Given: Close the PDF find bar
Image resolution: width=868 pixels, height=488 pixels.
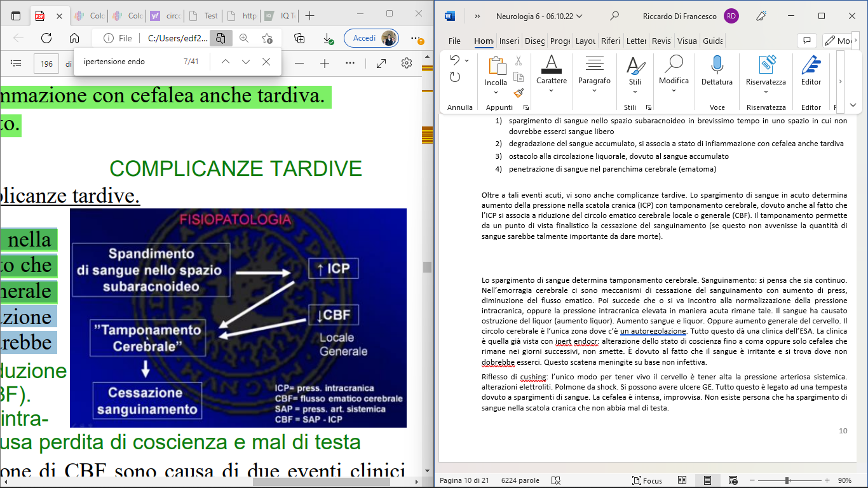Looking at the screenshot, I should (266, 62).
